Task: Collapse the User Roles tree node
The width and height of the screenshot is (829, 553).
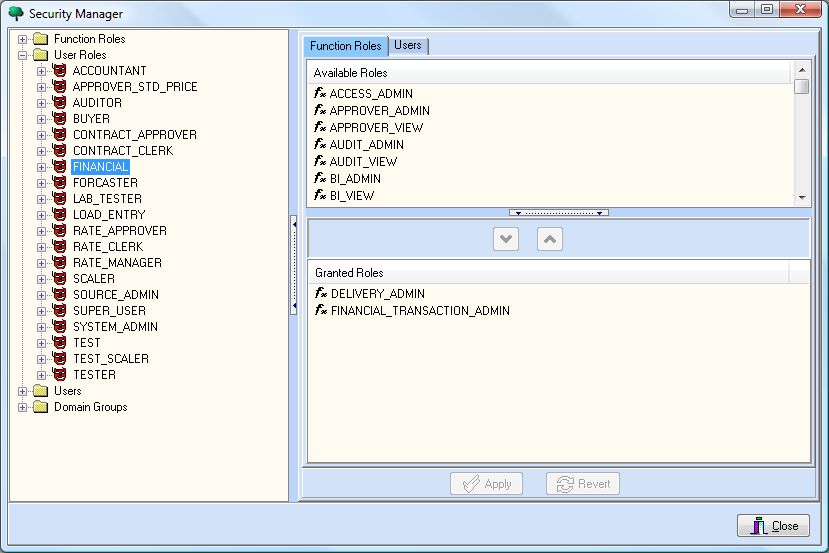Action: 22,55
